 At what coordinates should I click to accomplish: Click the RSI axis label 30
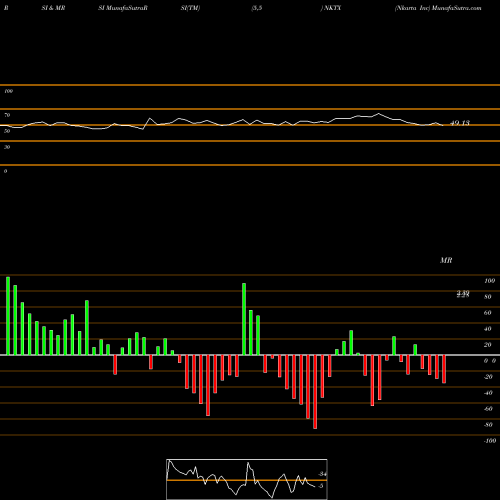coord(7,147)
